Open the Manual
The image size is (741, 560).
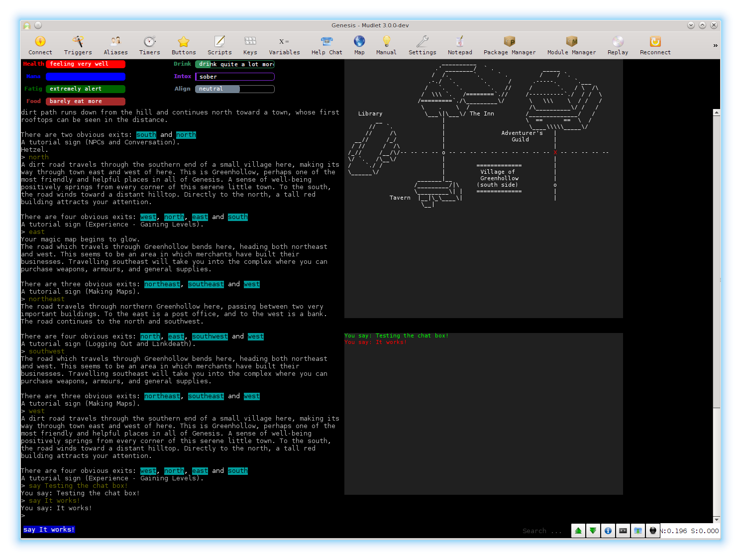tap(386, 45)
